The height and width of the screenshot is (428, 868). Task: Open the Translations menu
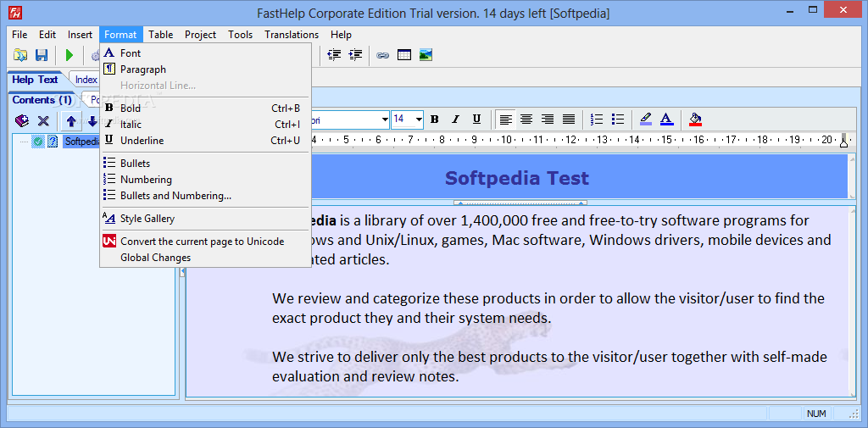tap(292, 35)
